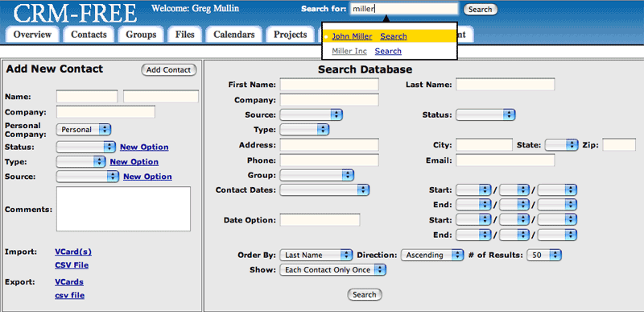The height and width of the screenshot is (312, 644).
Task: Click the Zip search field
Action: (619, 144)
